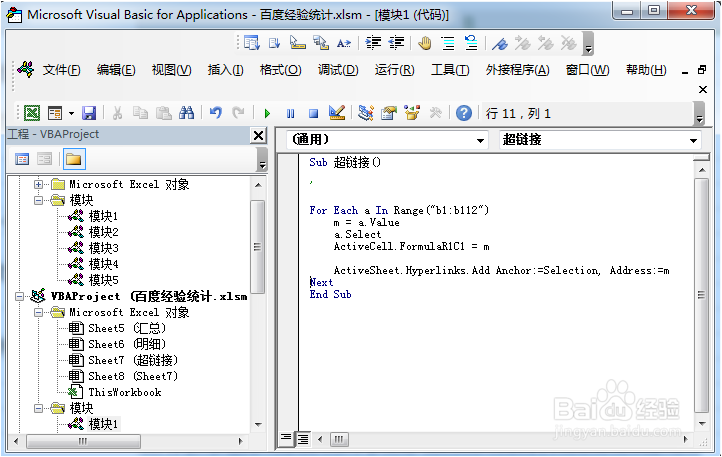Open the 文件(F) menu
Viewport: 722px width, 457px height.
tap(62, 70)
